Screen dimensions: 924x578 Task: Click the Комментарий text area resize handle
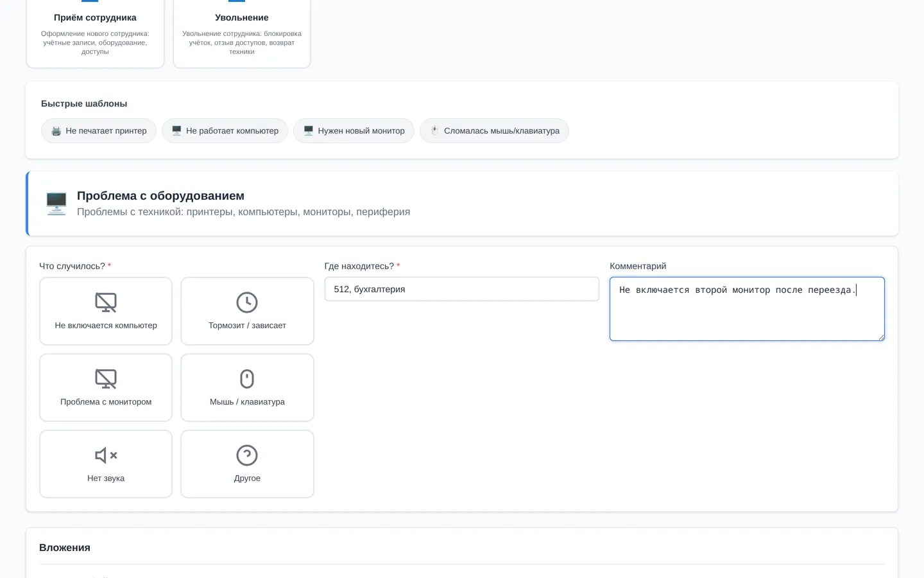pyautogui.click(x=881, y=337)
